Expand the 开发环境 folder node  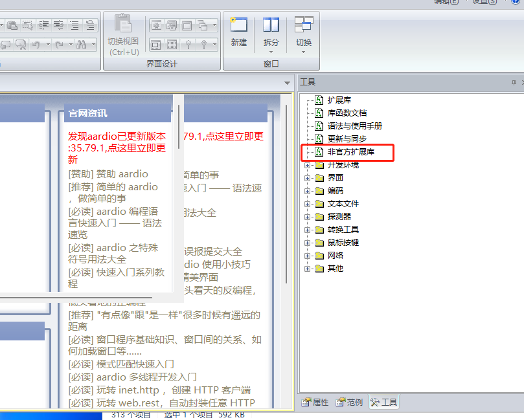pyautogui.click(x=307, y=165)
